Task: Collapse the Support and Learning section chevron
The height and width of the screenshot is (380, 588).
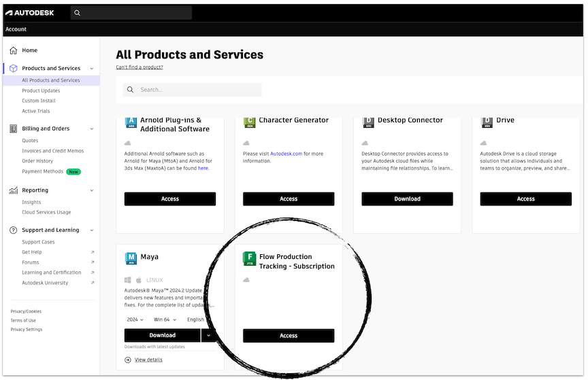Action: 92,230
